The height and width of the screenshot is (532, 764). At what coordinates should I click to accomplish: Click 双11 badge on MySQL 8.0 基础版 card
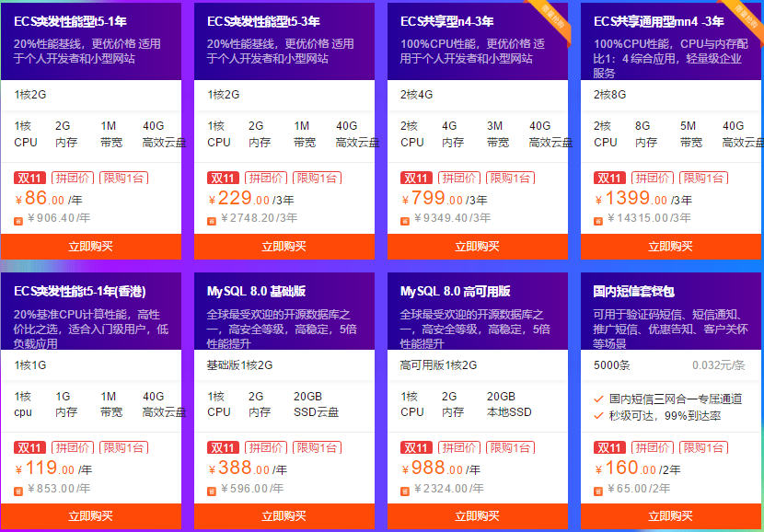pyautogui.click(x=223, y=447)
